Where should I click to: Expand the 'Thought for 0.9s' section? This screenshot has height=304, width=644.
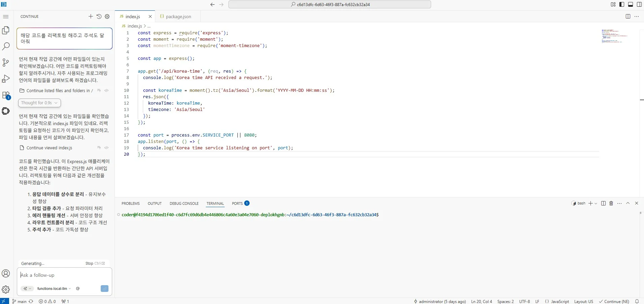pos(39,103)
